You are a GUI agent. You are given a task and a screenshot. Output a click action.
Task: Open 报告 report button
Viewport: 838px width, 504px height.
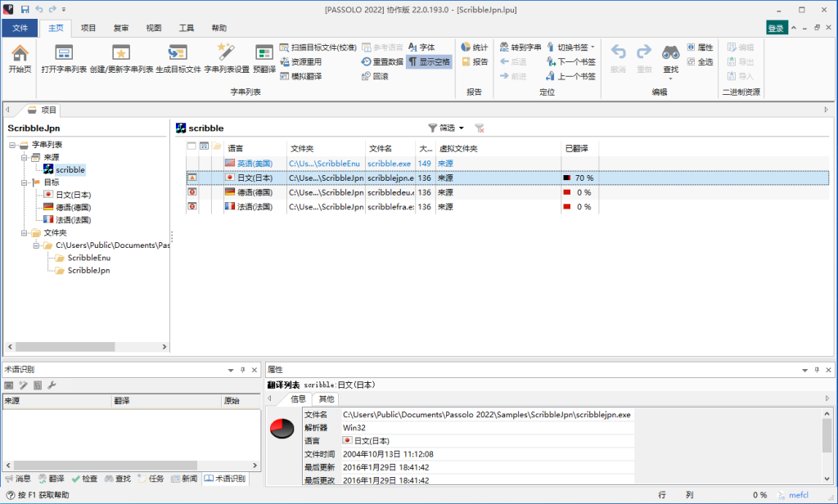475,61
